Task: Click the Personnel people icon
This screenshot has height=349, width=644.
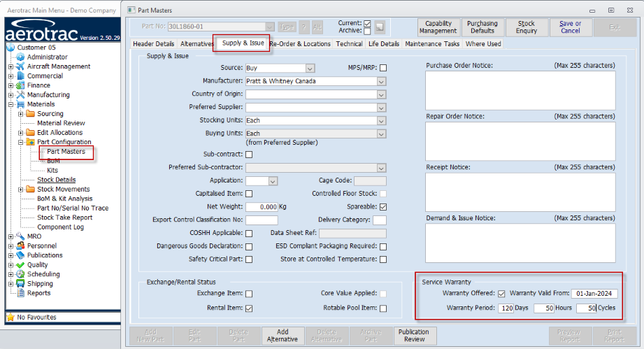Action: [x=20, y=246]
